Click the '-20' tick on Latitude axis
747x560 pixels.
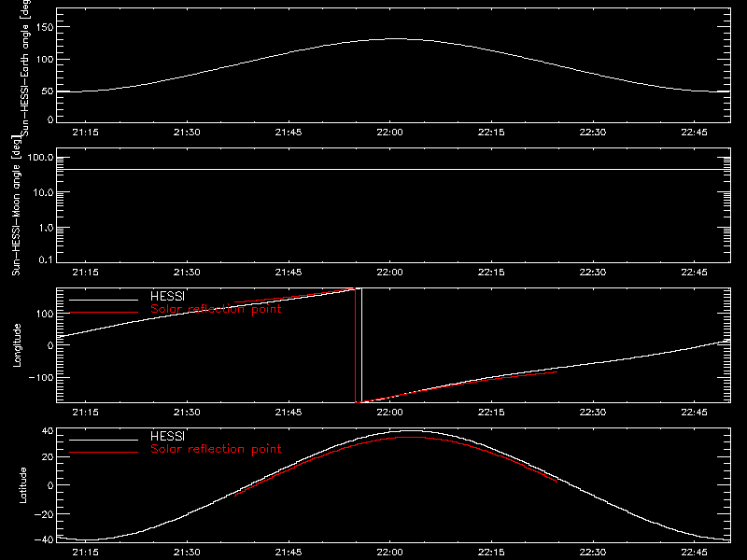(x=44, y=514)
